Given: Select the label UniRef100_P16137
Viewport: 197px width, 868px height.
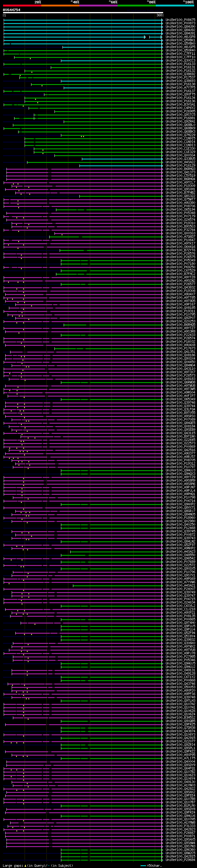Looking at the screenshot, I should (x=180, y=91).
